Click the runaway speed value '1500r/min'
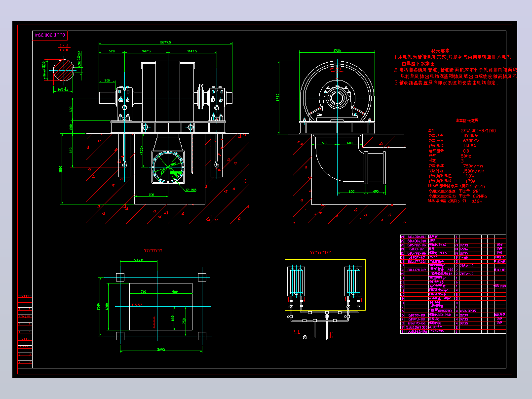This screenshot has width=532, height=399. [474, 171]
